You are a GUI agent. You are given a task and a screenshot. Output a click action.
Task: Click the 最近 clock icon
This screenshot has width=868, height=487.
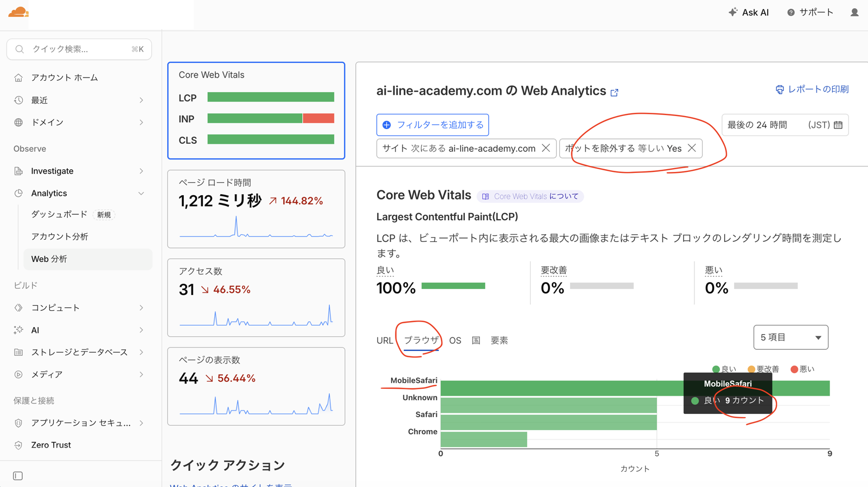[18, 100]
